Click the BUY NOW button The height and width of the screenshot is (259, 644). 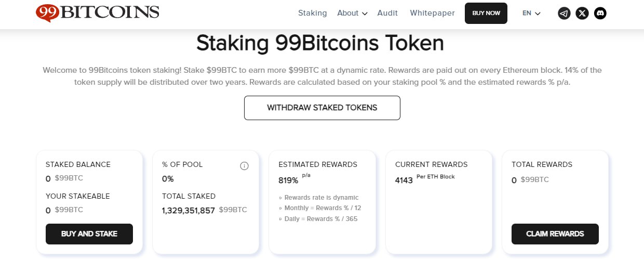486,13
